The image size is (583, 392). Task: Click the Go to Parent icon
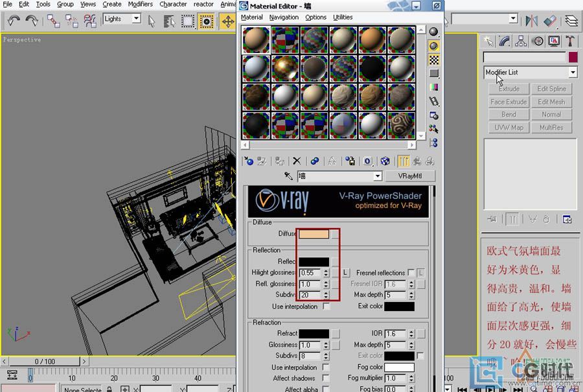click(x=417, y=161)
